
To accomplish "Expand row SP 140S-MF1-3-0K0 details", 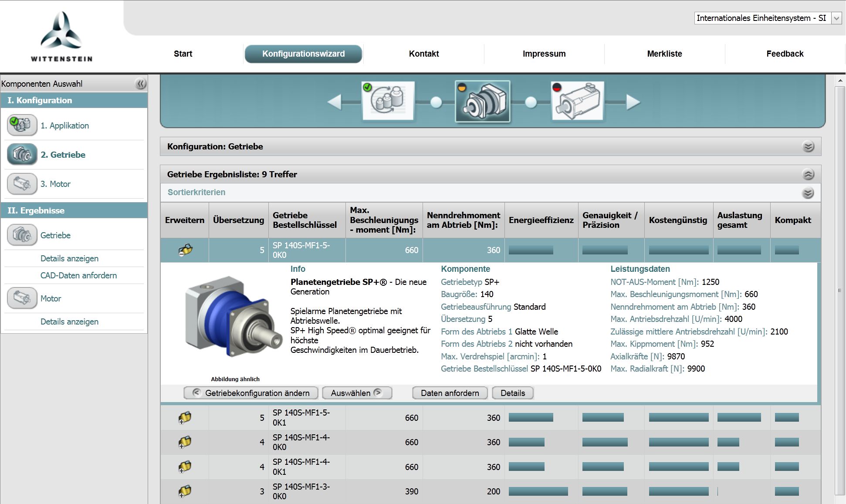I will tap(185, 491).
